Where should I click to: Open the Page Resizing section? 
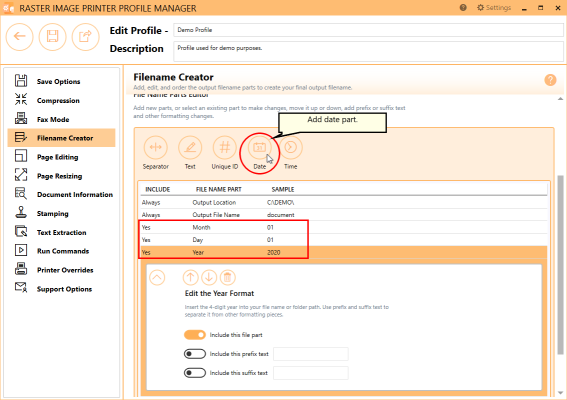(61, 176)
